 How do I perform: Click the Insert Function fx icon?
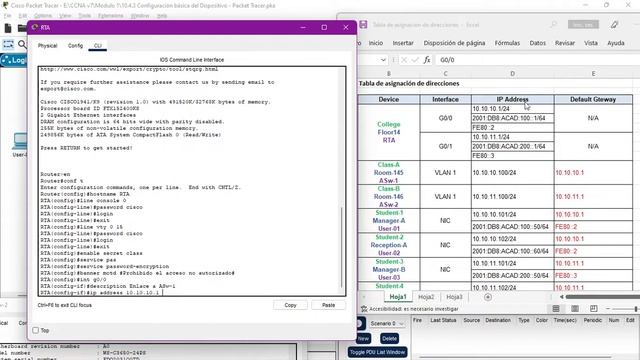(427, 60)
